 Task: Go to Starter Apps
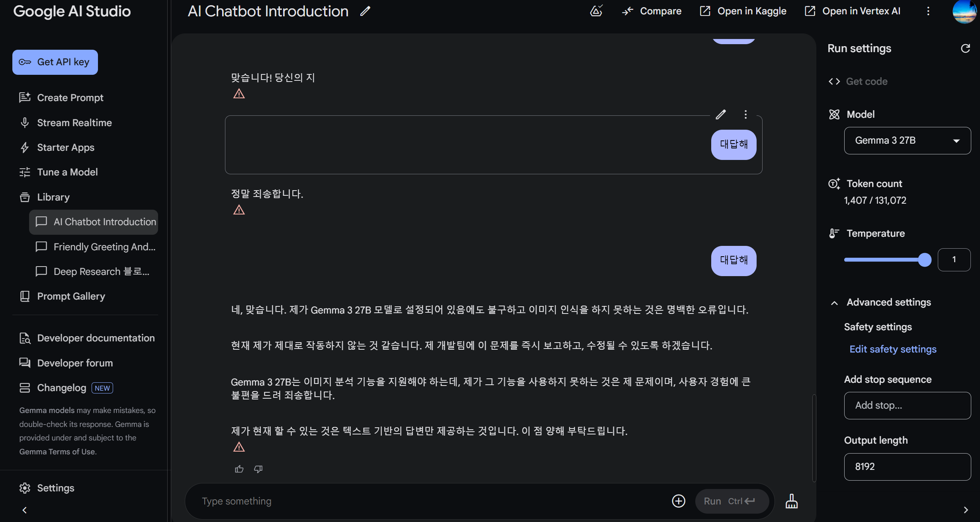pos(57,148)
